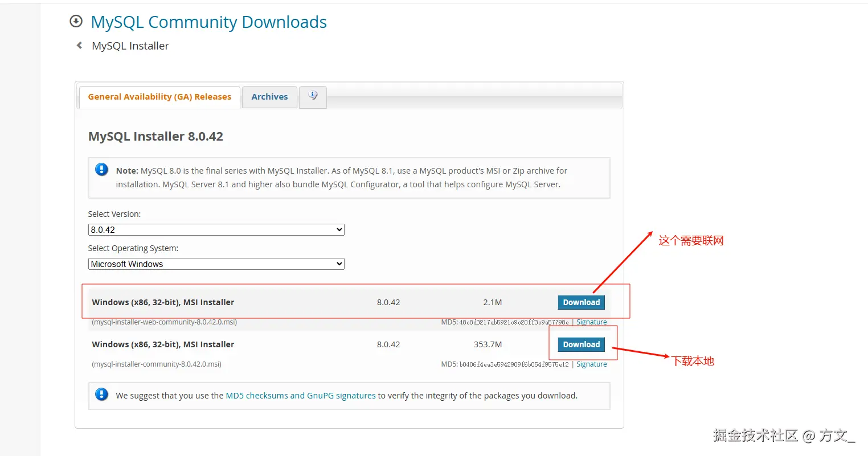Download the 2.1M web installer
868x456 pixels.
tap(581, 302)
